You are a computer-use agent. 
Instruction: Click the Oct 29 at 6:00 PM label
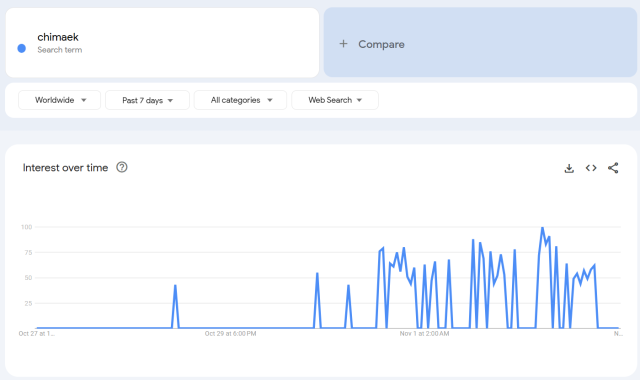(x=231, y=333)
